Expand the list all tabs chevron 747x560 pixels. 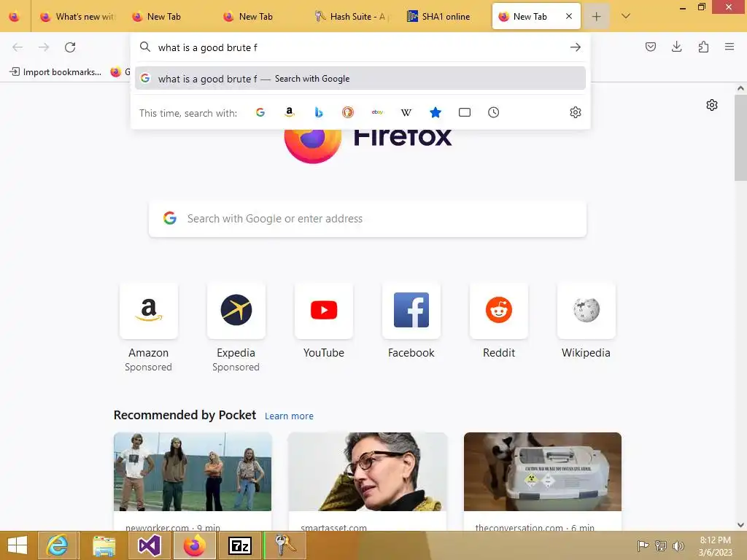[x=626, y=16]
